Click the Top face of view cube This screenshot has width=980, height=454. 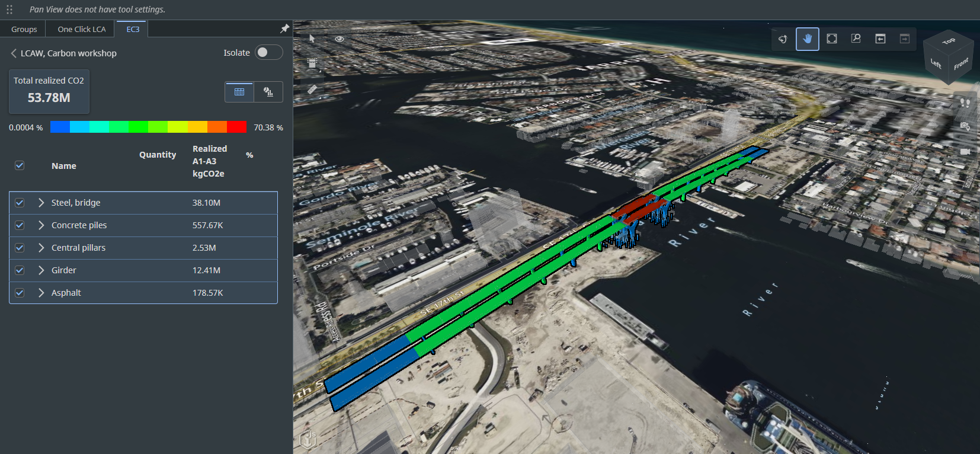949,41
